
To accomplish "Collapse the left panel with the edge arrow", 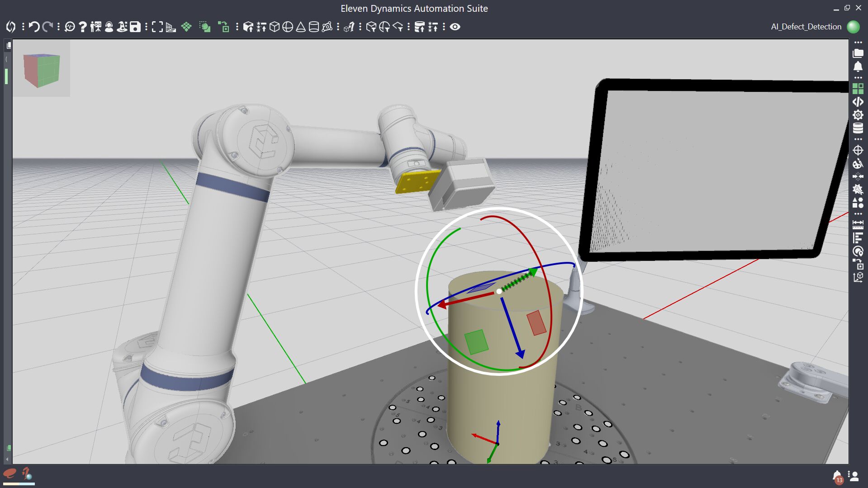I will tap(6, 58).
